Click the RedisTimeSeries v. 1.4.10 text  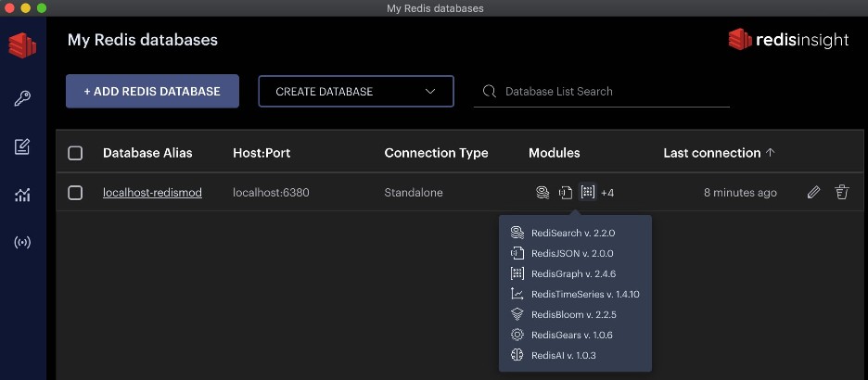click(585, 294)
